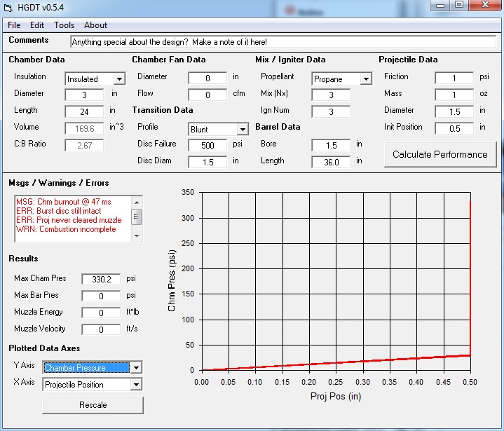Click the Disc Failure pressure field
This screenshot has width=504, height=431.
coord(207,145)
